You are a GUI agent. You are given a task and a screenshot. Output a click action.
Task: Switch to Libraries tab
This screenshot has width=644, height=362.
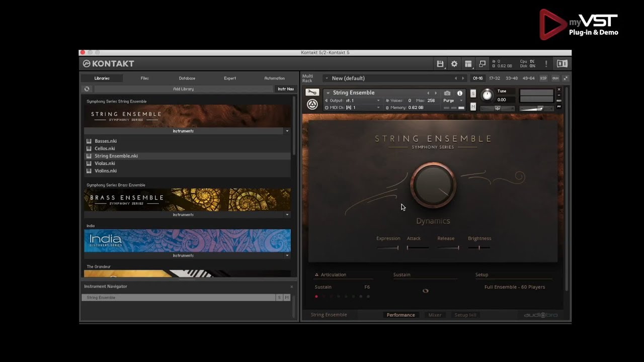click(x=102, y=78)
